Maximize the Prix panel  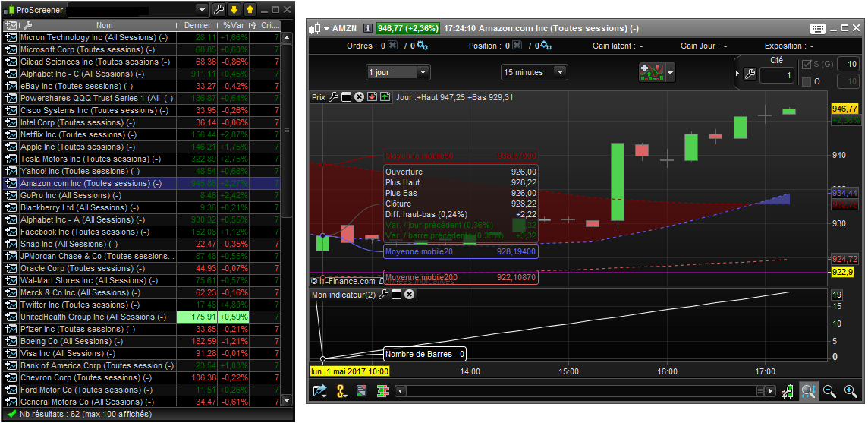coord(346,97)
